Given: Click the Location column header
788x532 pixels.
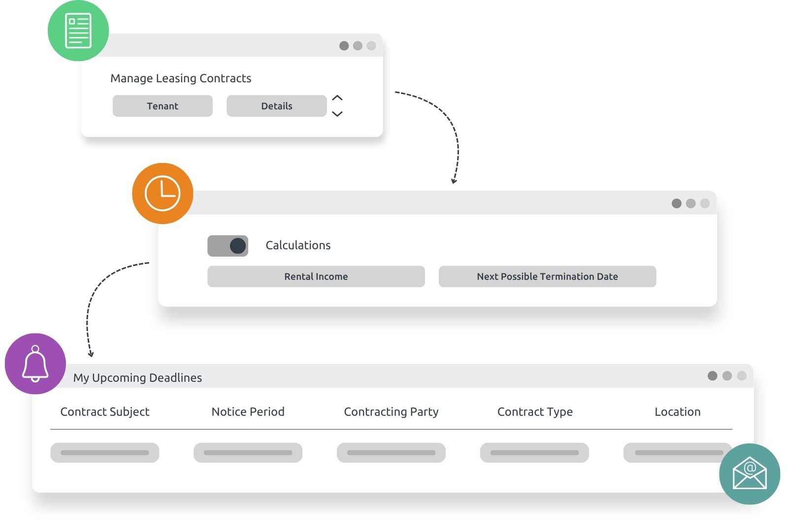Looking at the screenshot, I should (677, 412).
